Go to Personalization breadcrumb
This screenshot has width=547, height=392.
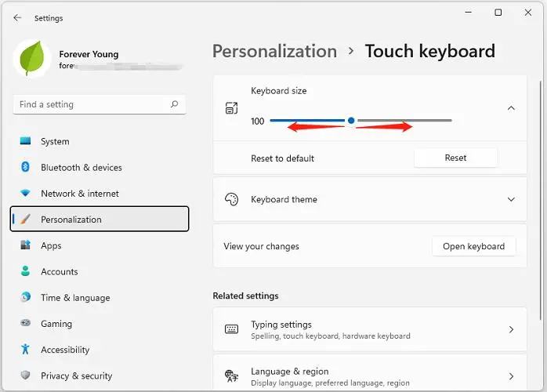274,51
